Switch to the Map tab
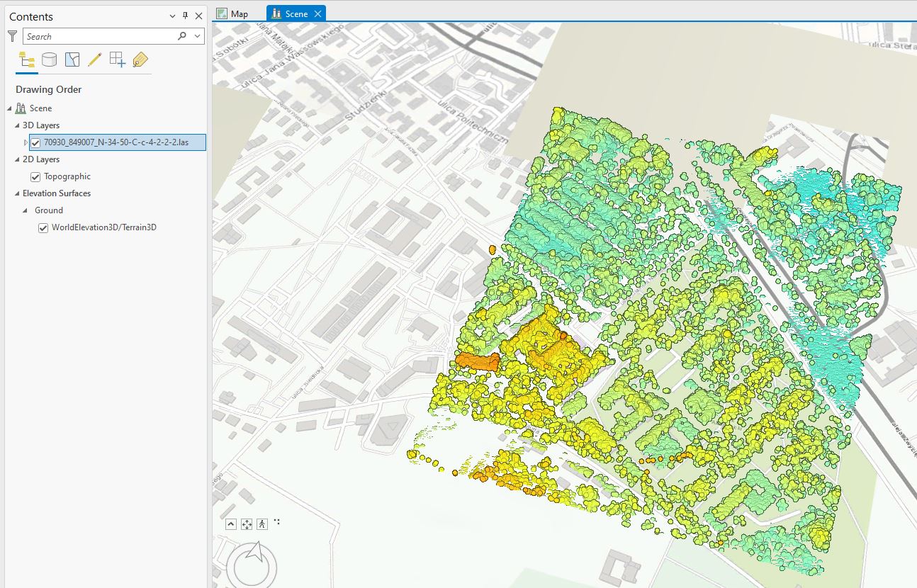This screenshot has width=917, height=588. [x=232, y=13]
